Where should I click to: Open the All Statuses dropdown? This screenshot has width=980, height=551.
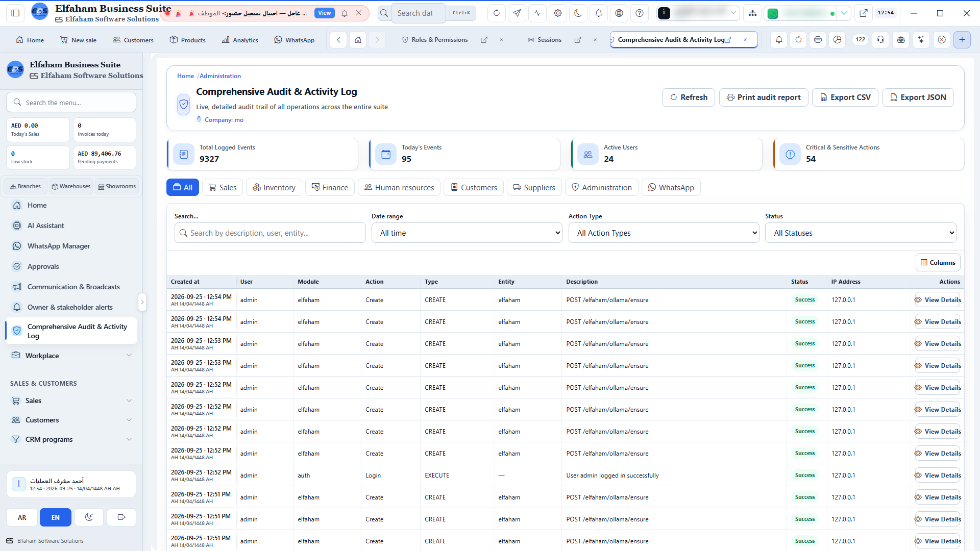[861, 233]
